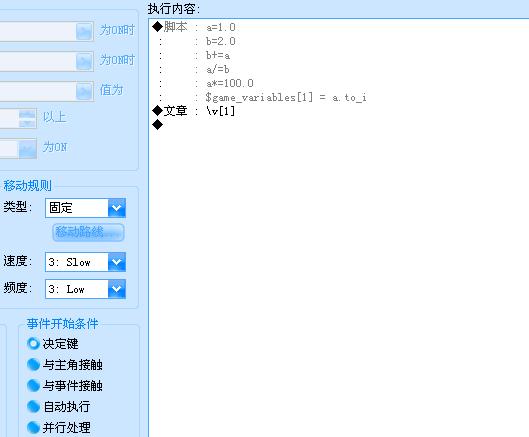Viewport: 529px width, 437px height.
Task: Select the 与主角接触 trigger option
Action: pos(33,364)
